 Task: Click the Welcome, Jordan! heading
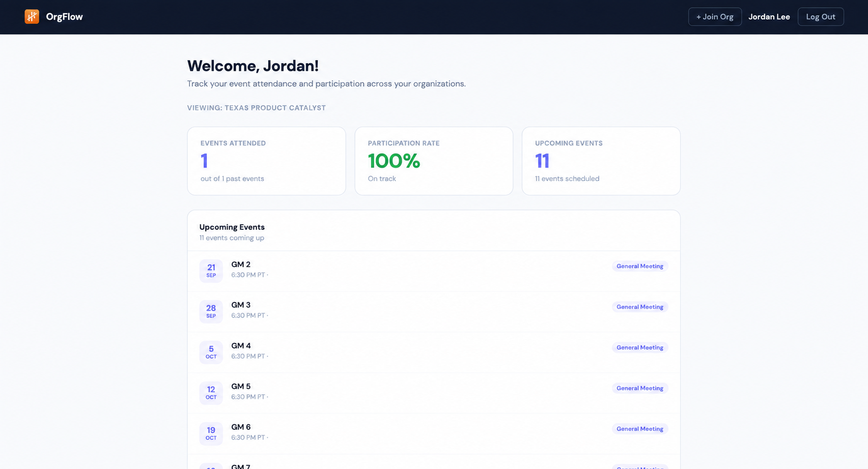tap(253, 66)
